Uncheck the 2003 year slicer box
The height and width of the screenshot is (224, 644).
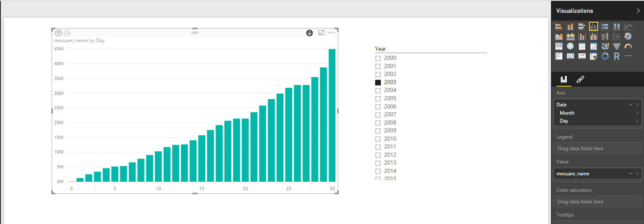pyautogui.click(x=378, y=83)
